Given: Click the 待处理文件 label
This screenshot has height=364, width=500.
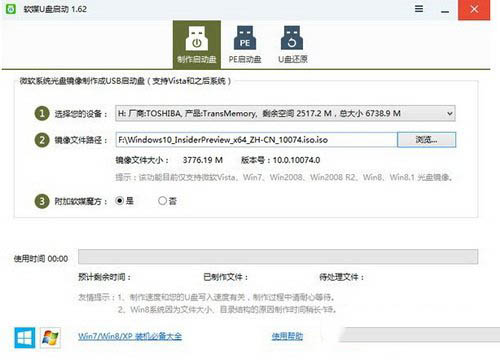Looking at the screenshot, I should (x=342, y=277).
